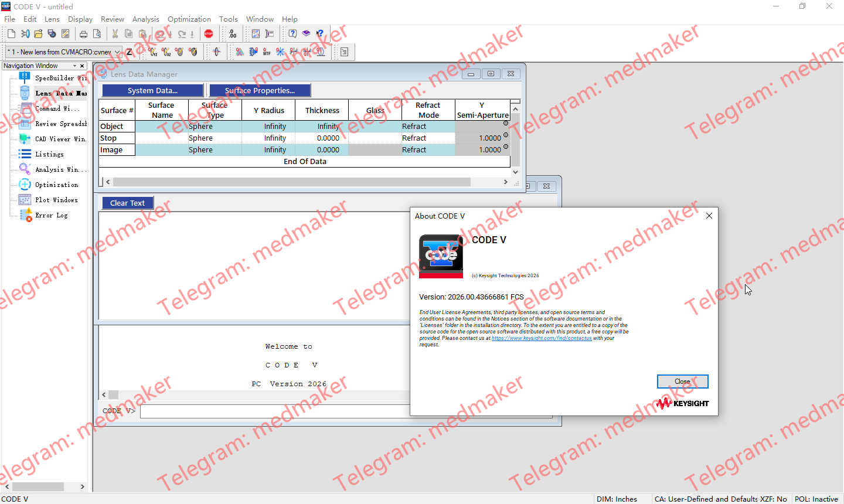Click the bold Z zoom system icon
The width and height of the screenshot is (844, 504).
point(130,52)
